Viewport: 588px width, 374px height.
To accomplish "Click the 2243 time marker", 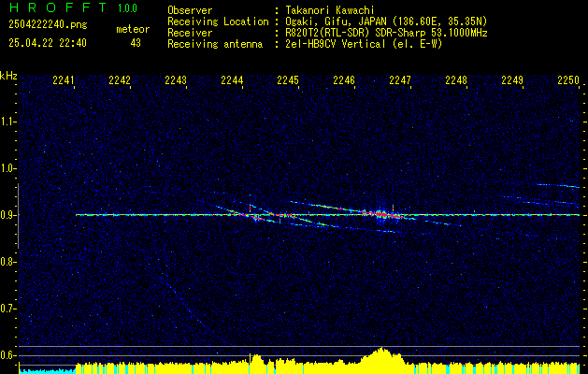I will 176,80.
